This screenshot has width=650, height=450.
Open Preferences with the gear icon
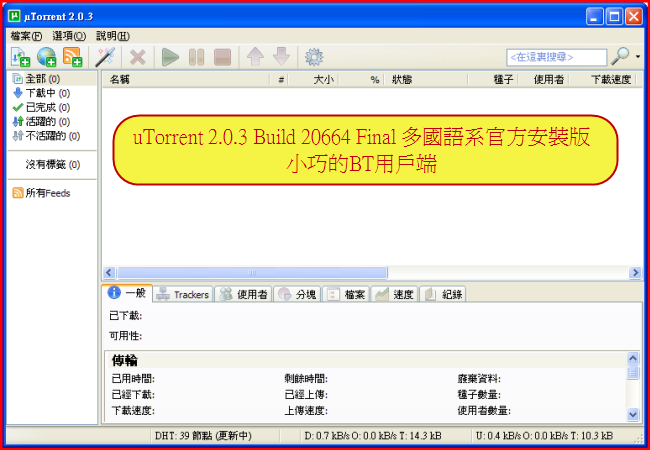[x=313, y=57]
